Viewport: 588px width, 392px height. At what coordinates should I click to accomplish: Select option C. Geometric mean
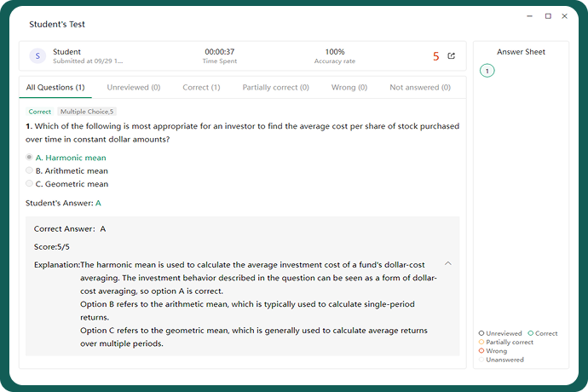pos(30,183)
